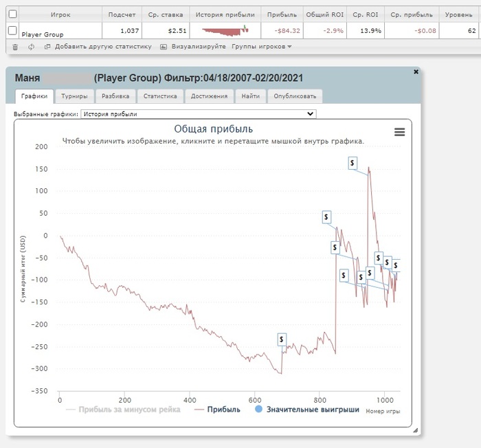Screen dimensions: 481x448
Task: Sort by История прибыли column header
Action: point(225,14)
